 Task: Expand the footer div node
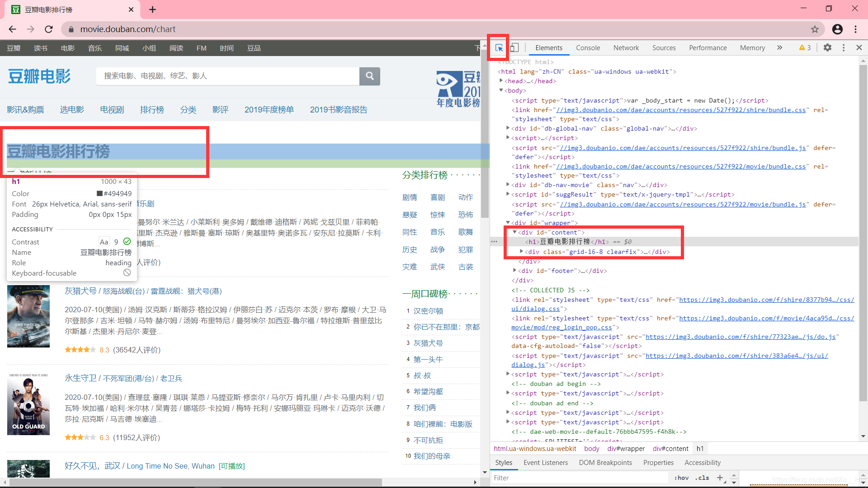tap(514, 270)
